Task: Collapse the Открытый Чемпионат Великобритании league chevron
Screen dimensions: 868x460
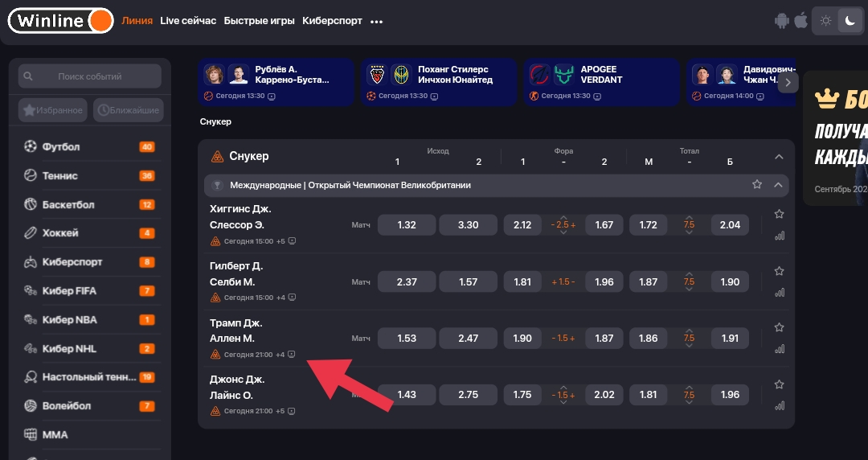Action: (778, 185)
